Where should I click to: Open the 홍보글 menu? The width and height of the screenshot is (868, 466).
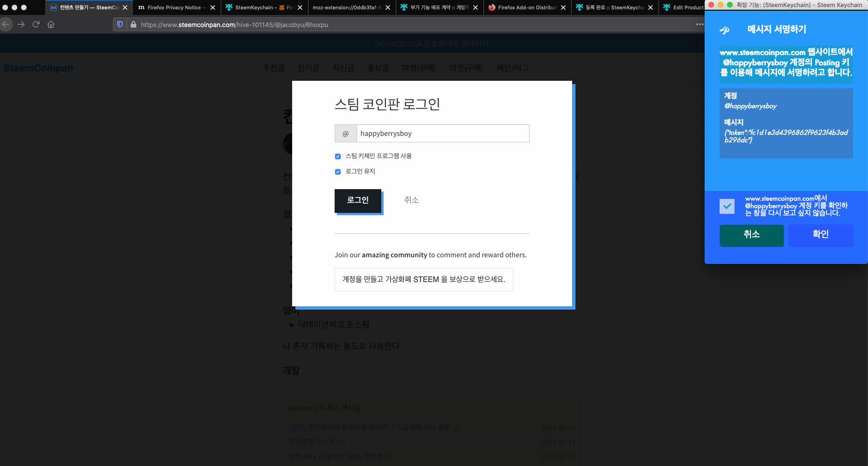(x=378, y=68)
